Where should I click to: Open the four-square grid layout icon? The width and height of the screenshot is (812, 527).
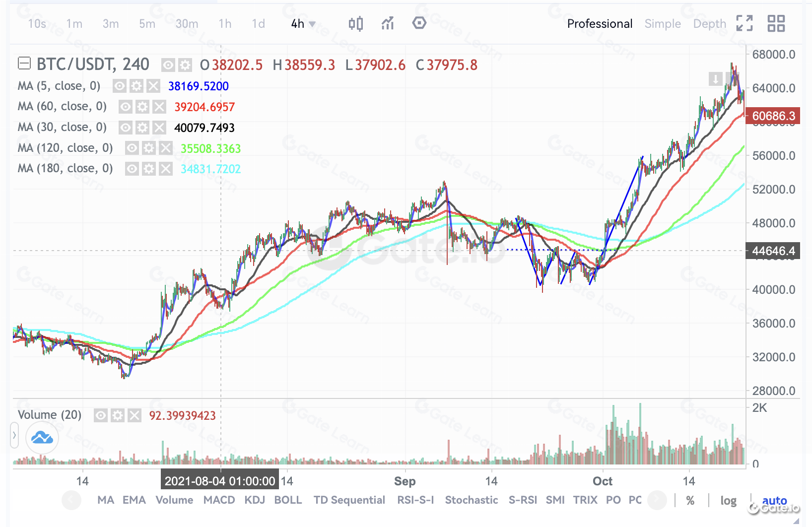[776, 23]
